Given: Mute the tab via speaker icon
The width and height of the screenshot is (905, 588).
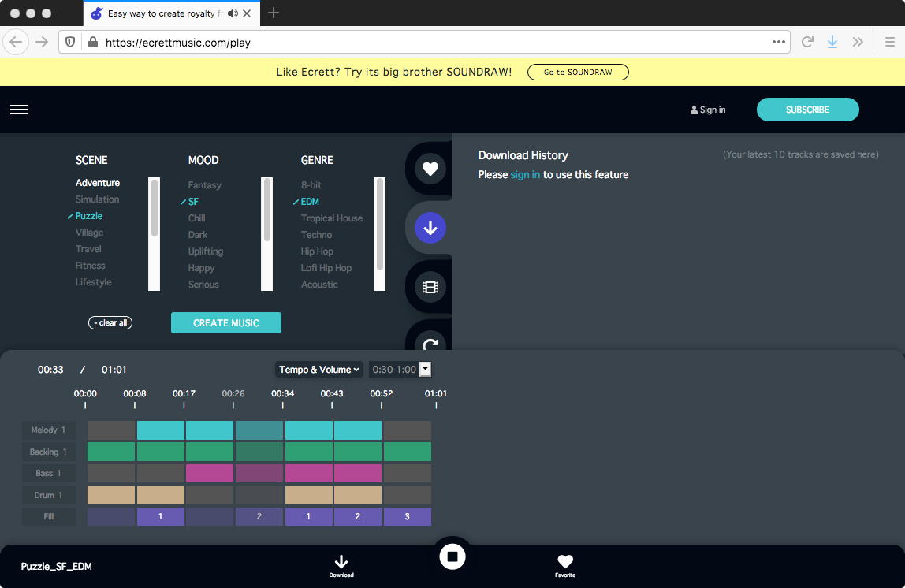Looking at the screenshot, I should tap(233, 13).
